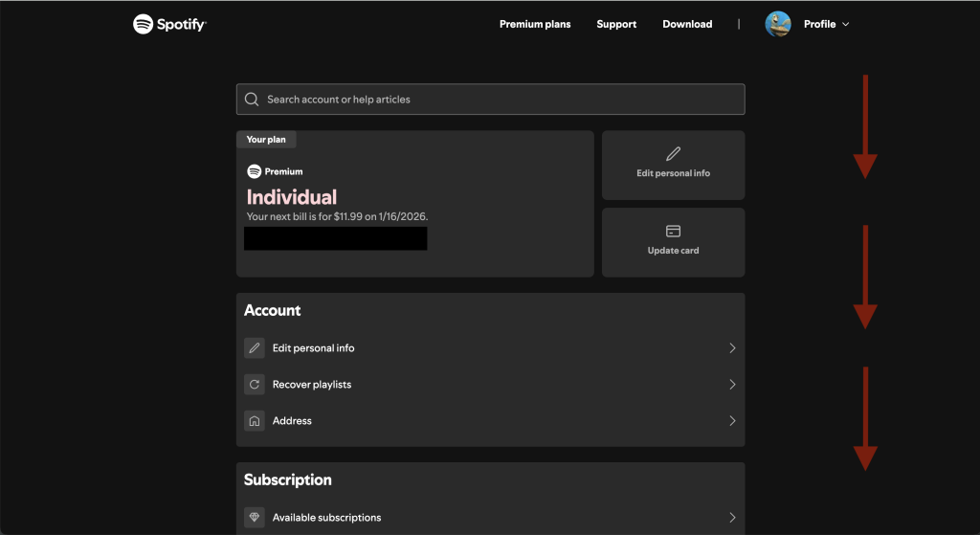
Task: Expand the Edit personal info row chevron
Action: [x=732, y=348]
